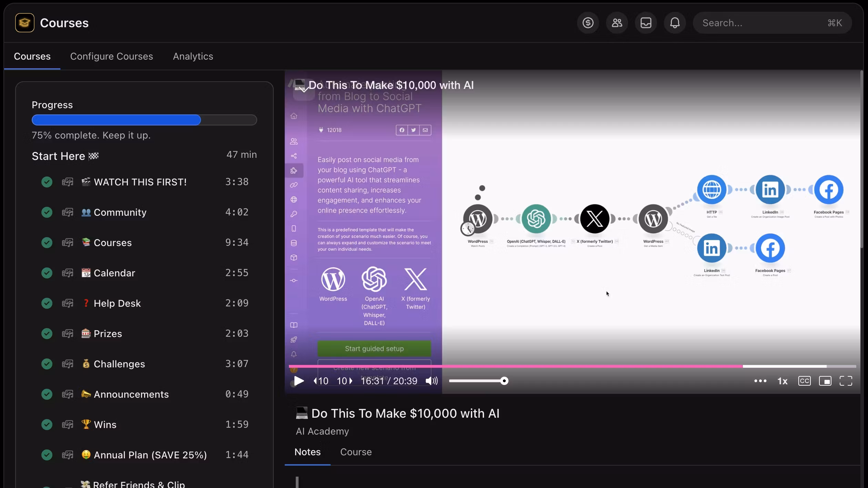The image size is (868, 488).
Task: Open notifications bell icon
Action: 675,23
